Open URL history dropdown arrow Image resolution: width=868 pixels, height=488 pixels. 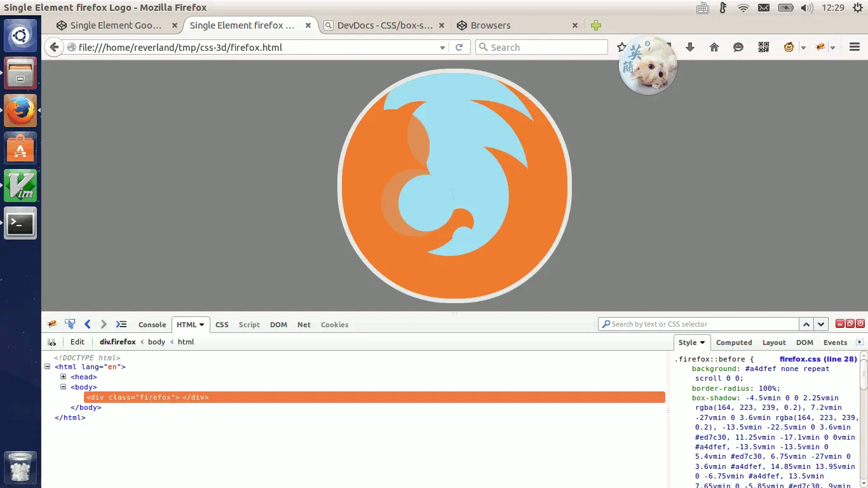443,48
